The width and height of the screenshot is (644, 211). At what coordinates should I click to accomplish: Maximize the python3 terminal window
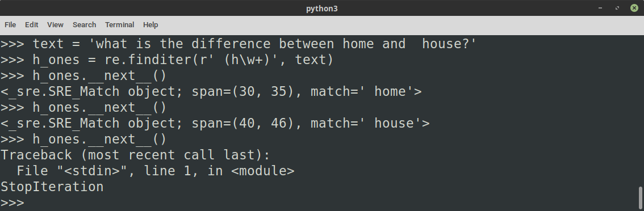[x=617, y=8]
